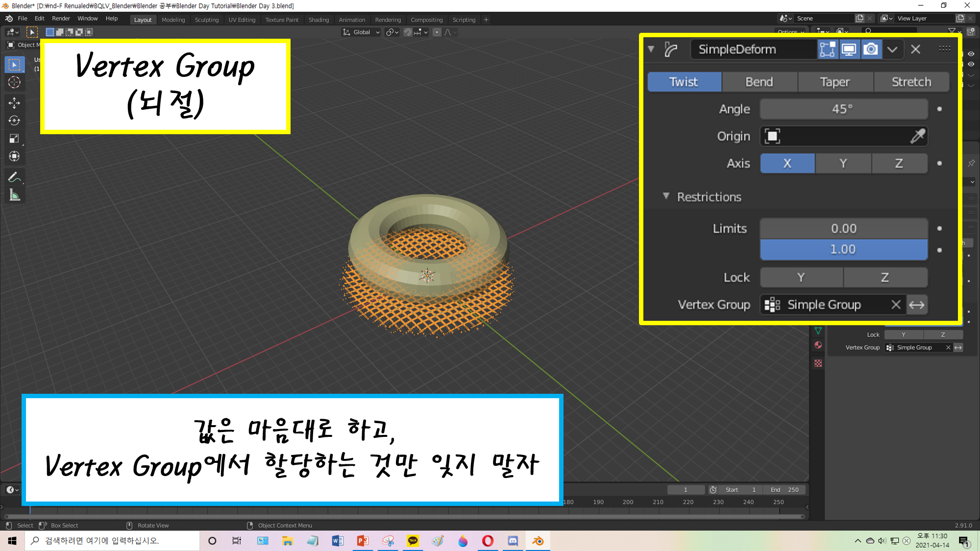Select the Rotate tool

click(x=14, y=120)
